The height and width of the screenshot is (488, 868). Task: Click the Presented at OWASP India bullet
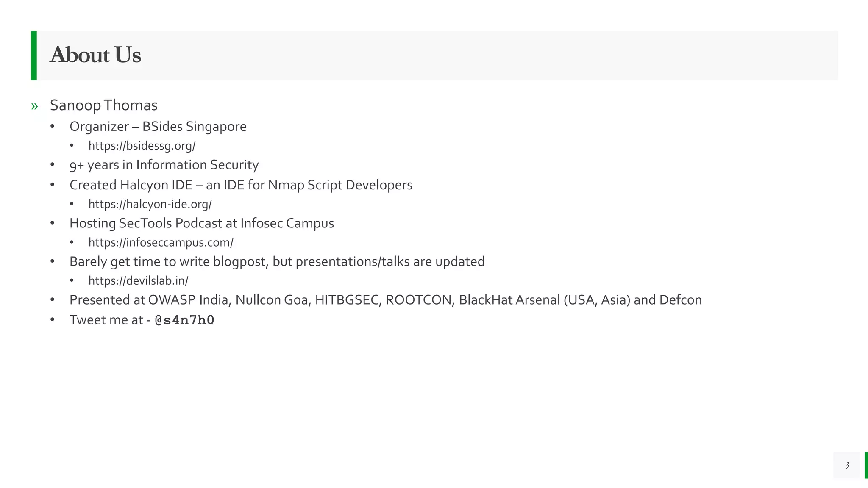click(386, 300)
